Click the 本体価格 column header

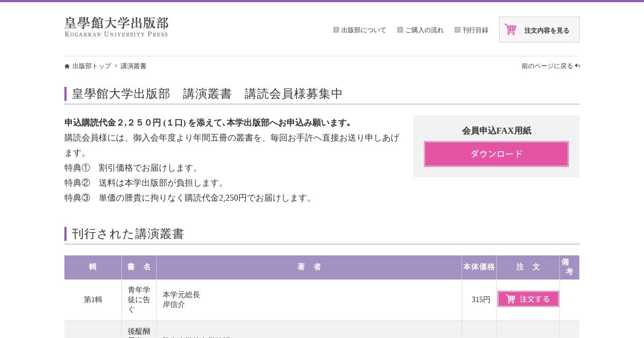click(x=479, y=267)
